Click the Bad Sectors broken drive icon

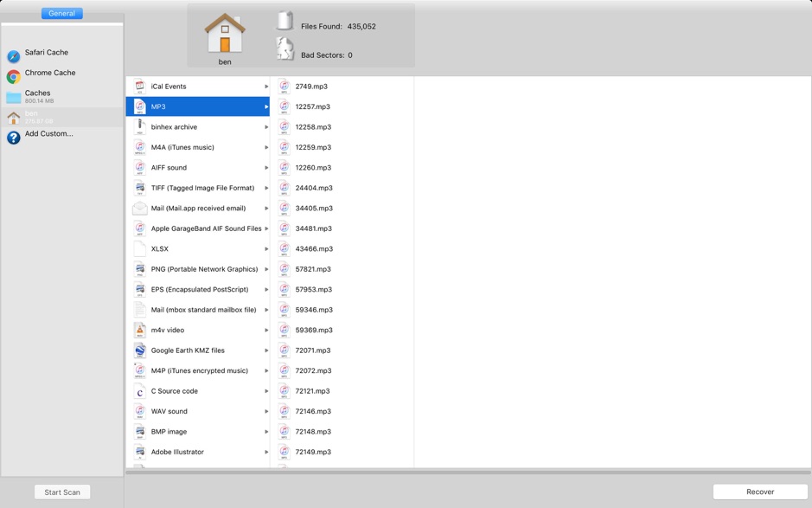point(285,48)
